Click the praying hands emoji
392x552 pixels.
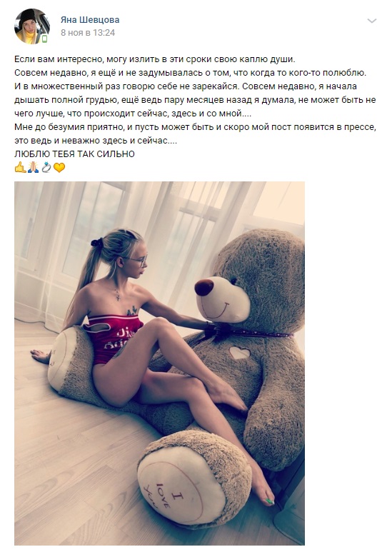(x=33, y=167)
